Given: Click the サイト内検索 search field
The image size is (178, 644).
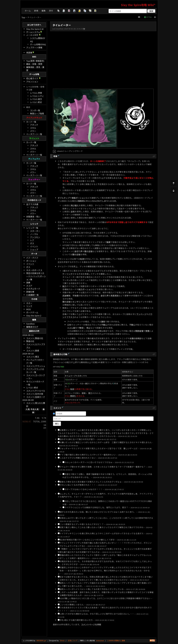Looking at the screenshot, I should coord(128,11).
